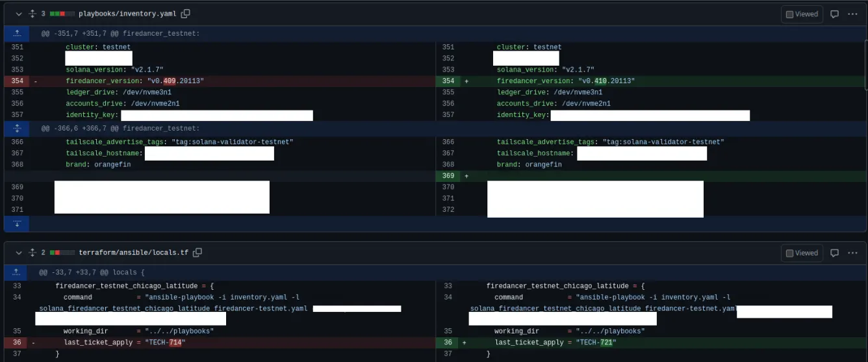Mark inventory.yaml as Viewed
This screenshot has width=868, height=362.
click(802, 14)
